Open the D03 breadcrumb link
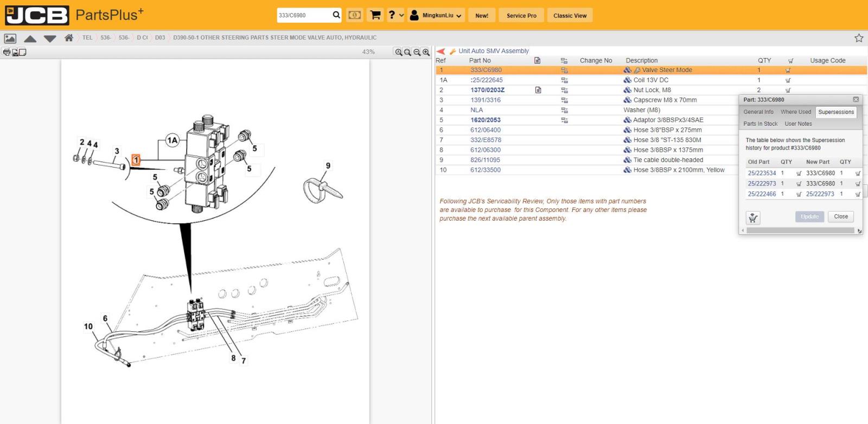 pyautogui.click(x=160, y=37)
